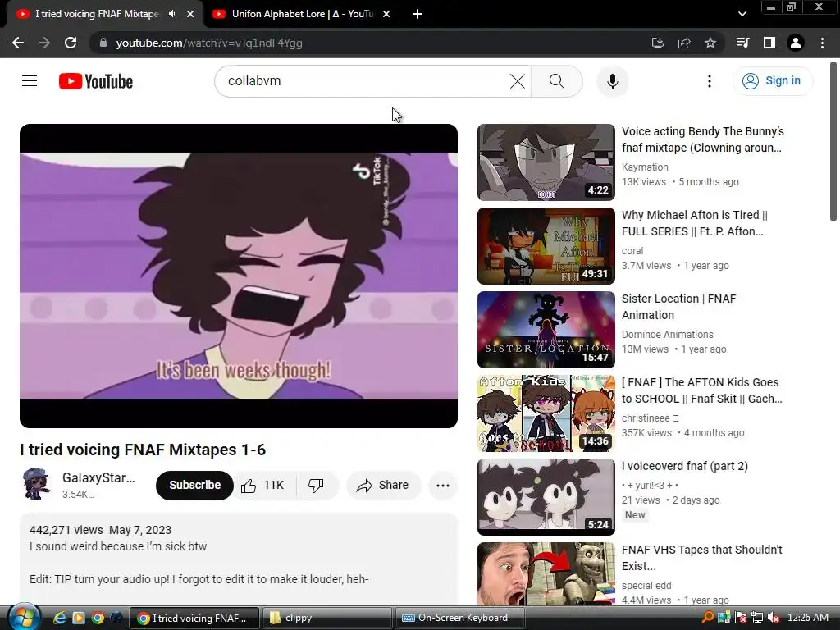Open GalaxyStar channel avatar
This screenshot has height=630, width=840.
36,484
